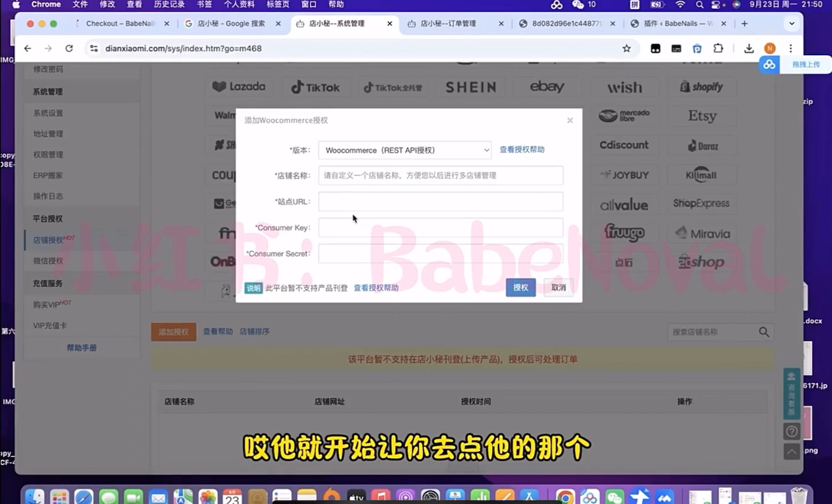Open the Chrome three-dot menu
Screen dimensions: 832x504
[x=790, y=49]
